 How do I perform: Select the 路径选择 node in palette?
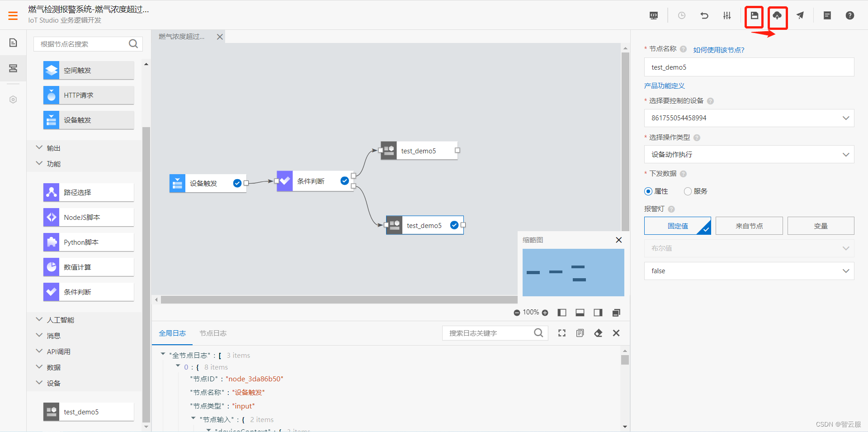pyautogui.click(x=89, y=192)
